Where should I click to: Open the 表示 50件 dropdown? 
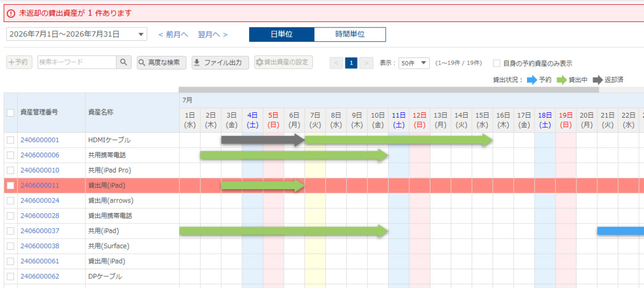(414, 63)
